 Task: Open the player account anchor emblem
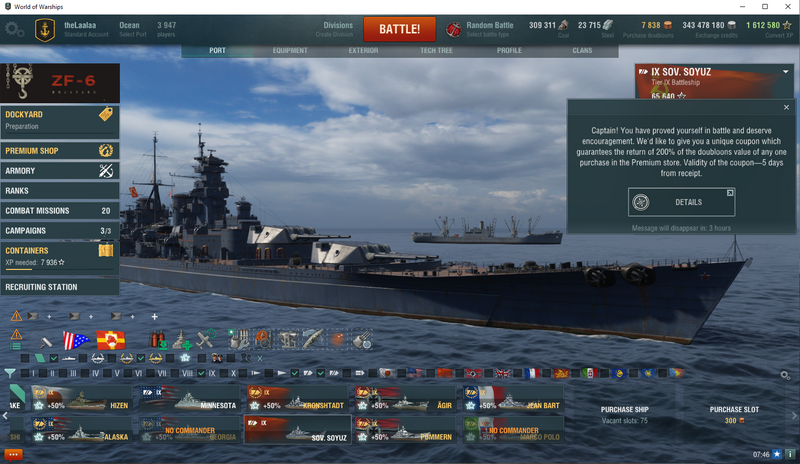coord(45,30)
